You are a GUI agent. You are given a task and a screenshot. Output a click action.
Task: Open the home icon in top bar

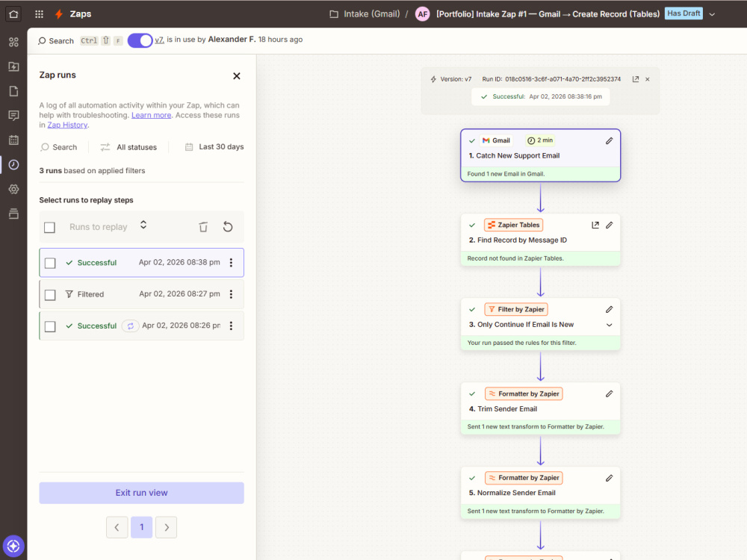13,13
